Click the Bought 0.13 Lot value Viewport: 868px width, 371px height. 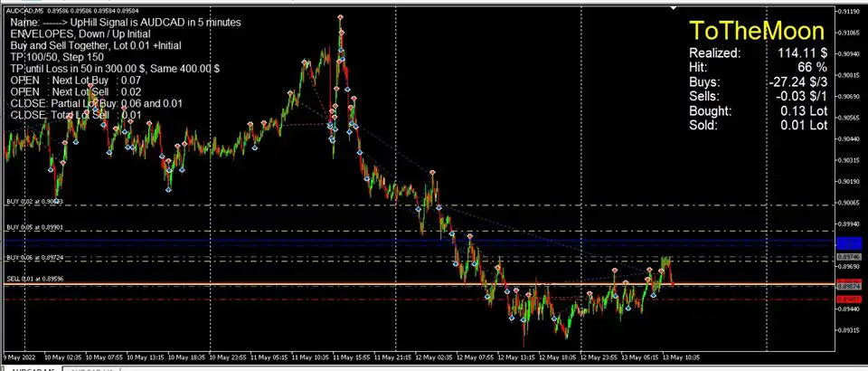[x=803, y=111]
